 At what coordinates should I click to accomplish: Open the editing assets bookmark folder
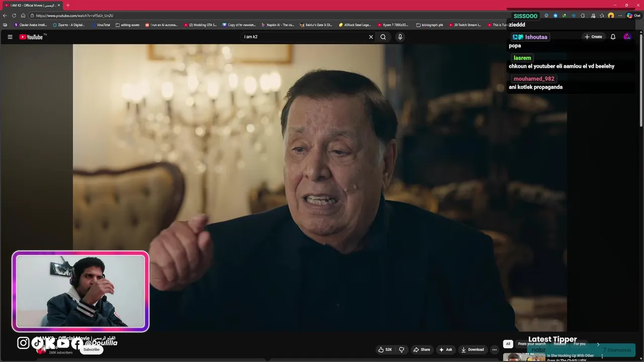[127, 25]
